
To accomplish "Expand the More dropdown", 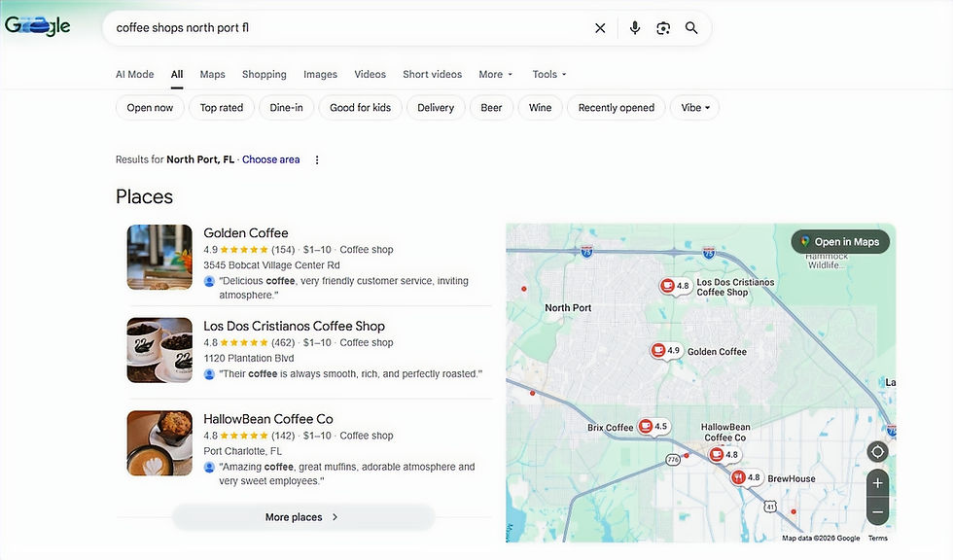I will 496,74.
